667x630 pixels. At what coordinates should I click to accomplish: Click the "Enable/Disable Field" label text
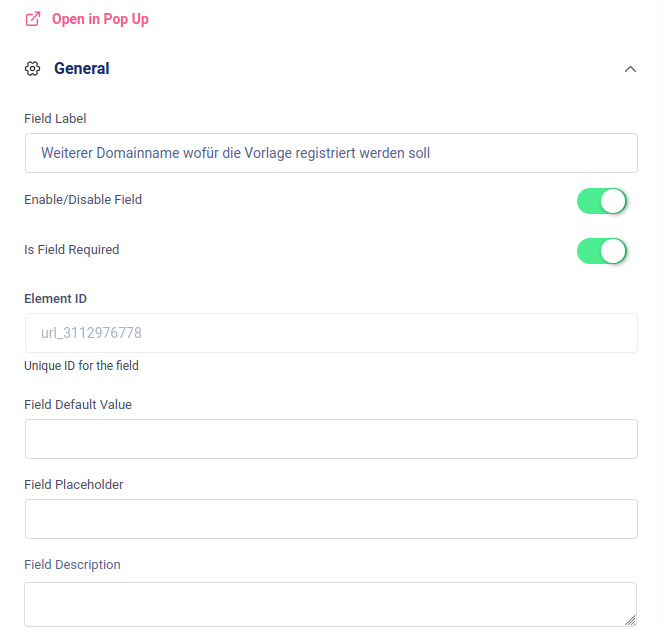(x=83, y=200)
